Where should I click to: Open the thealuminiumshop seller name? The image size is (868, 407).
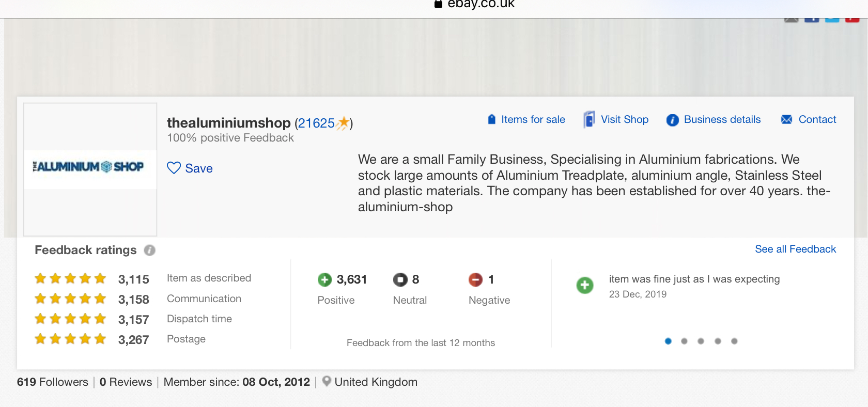point(228,123)
